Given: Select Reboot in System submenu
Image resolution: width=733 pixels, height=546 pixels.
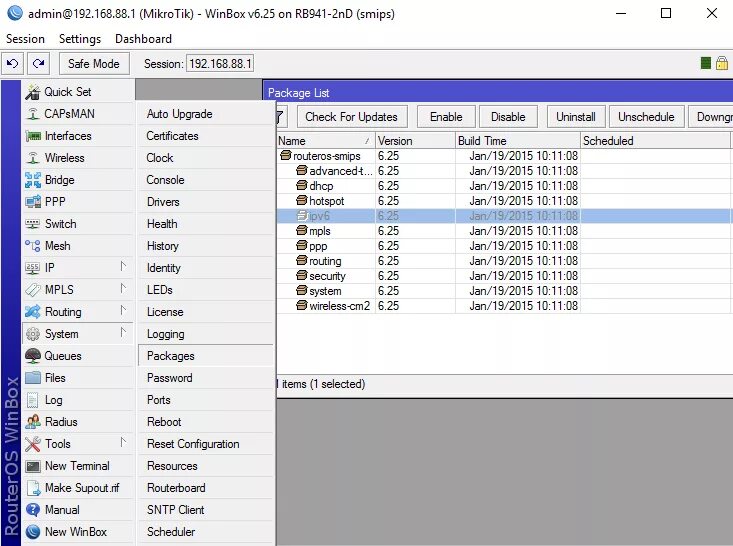Looking at the screenshot, I should click(206, 422).
